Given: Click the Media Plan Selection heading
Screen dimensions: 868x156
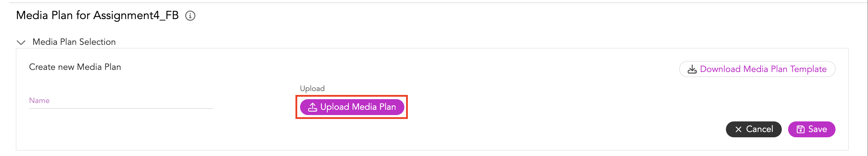Looking at the screenshot, I should coord(74,42).
